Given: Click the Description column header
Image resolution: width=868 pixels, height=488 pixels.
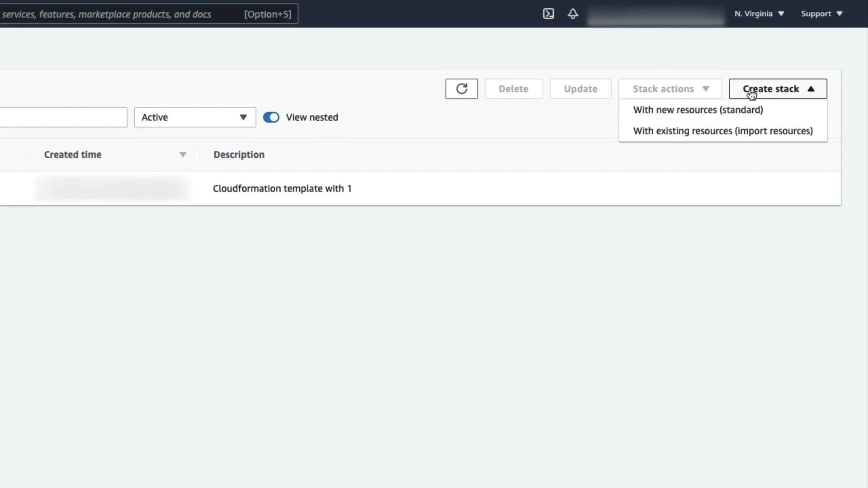Looking at the screenshot, I should click(239, 155).
